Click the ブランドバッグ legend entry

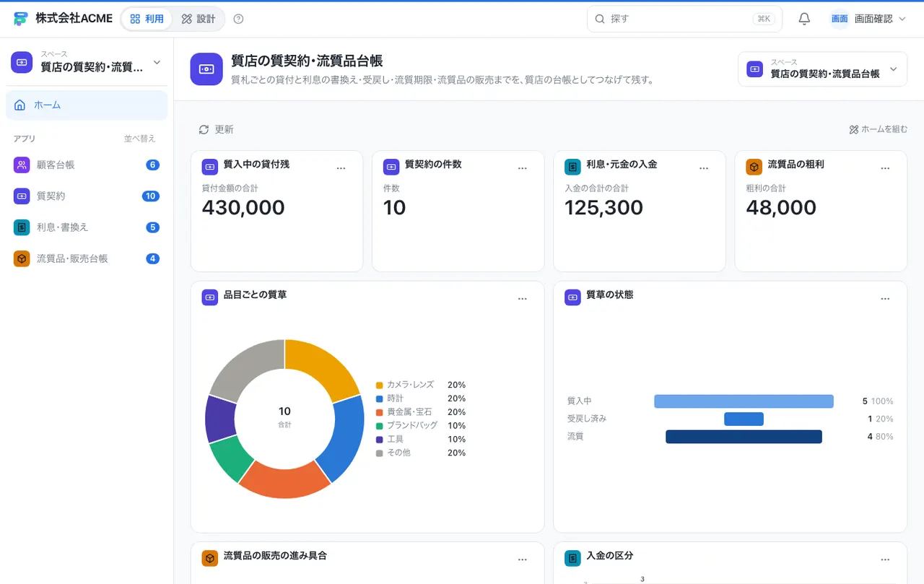421,426
